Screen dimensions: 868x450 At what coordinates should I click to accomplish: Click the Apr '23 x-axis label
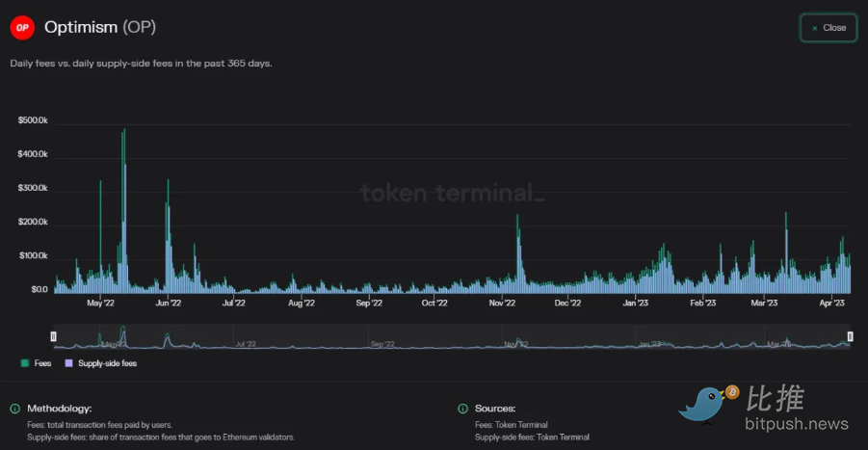832,303
